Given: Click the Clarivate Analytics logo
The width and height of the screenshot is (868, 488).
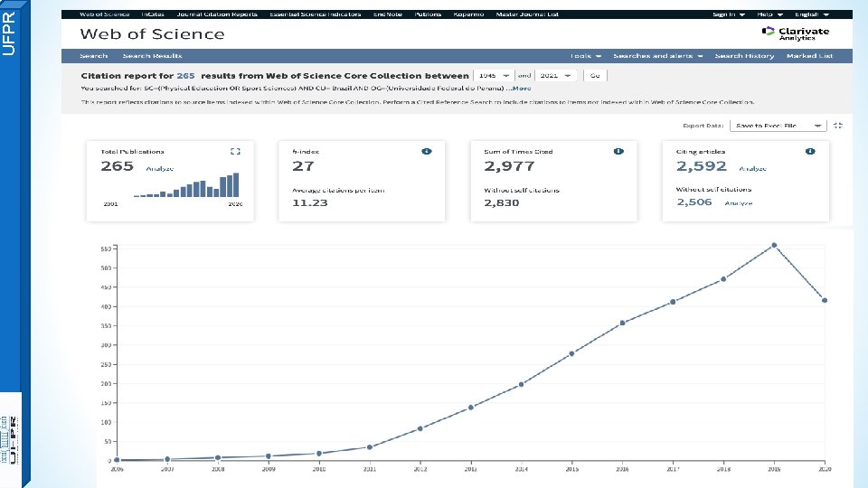Looking at the screenshot, I should click(796, 33).
